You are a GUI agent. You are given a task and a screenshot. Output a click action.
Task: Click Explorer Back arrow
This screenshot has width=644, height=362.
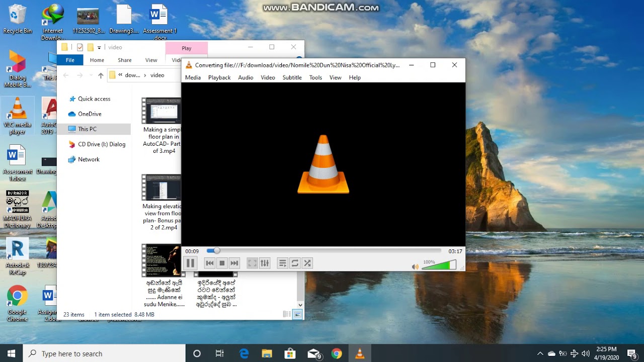(x=66, y=75)
